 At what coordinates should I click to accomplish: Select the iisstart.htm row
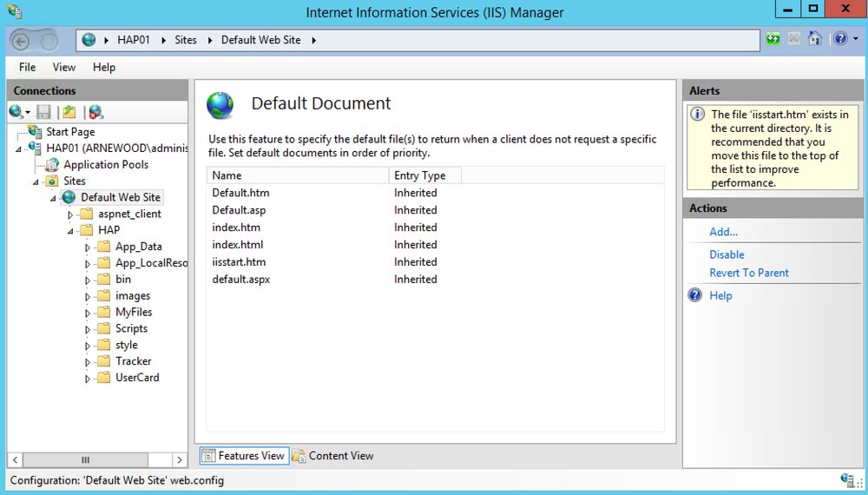[435, 262]
